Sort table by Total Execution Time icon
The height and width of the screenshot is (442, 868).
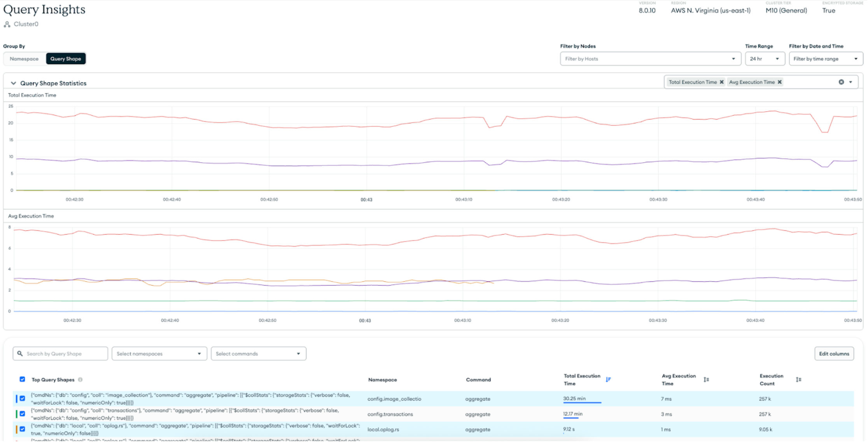(x=608, y=379)
